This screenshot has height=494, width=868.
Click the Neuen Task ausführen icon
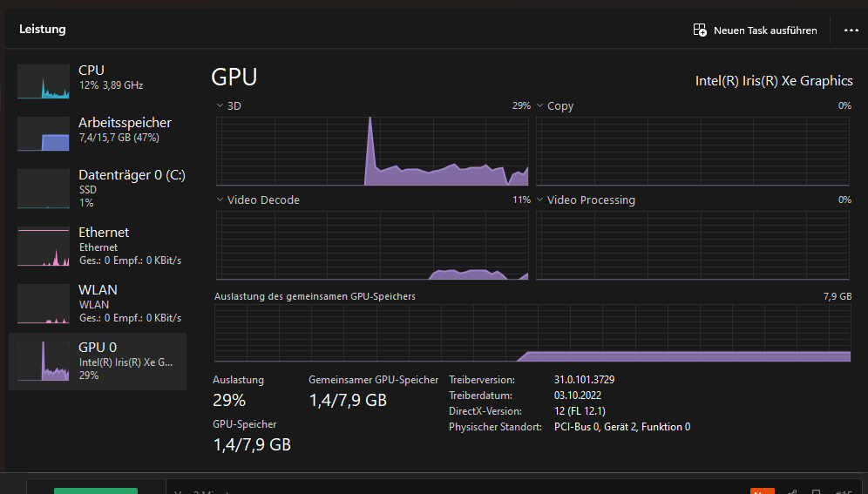pos(700,30)
